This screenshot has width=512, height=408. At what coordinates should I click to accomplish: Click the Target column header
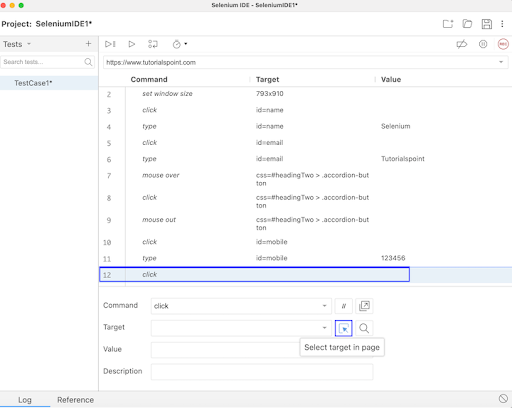click(x=267, y=79)
